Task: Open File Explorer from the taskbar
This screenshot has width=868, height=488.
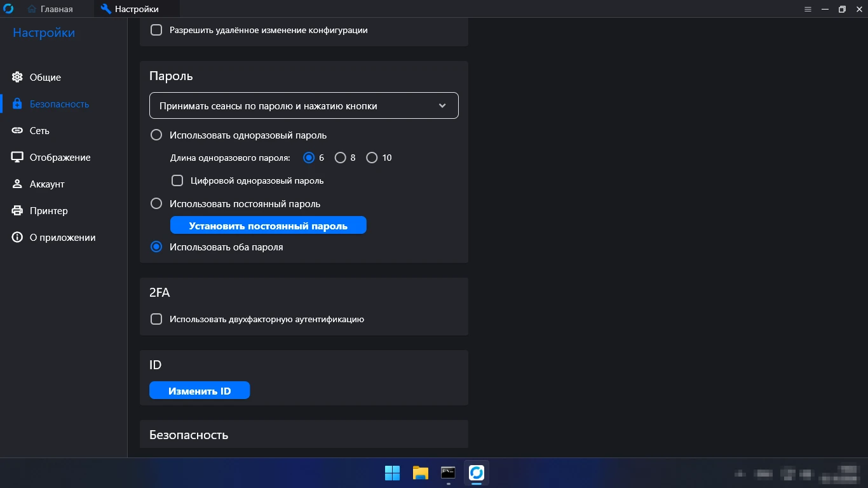Action: point(420,473)
